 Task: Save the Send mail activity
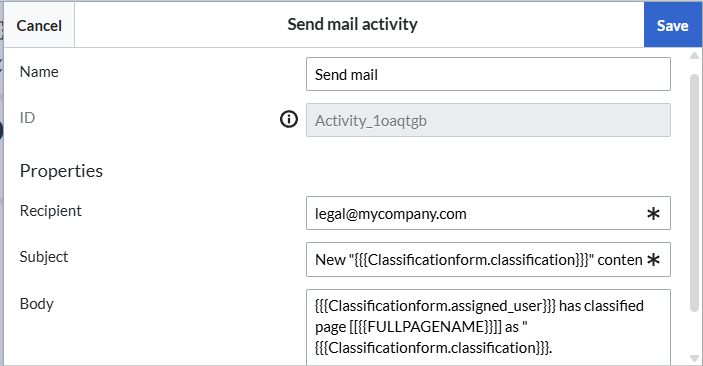pyautogui.click(x=673, y=25)
